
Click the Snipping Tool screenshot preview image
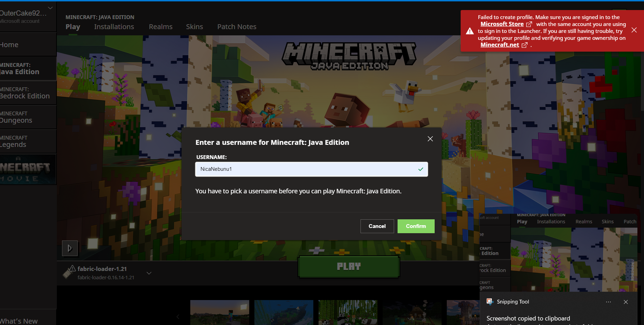(x=558, y=253)
